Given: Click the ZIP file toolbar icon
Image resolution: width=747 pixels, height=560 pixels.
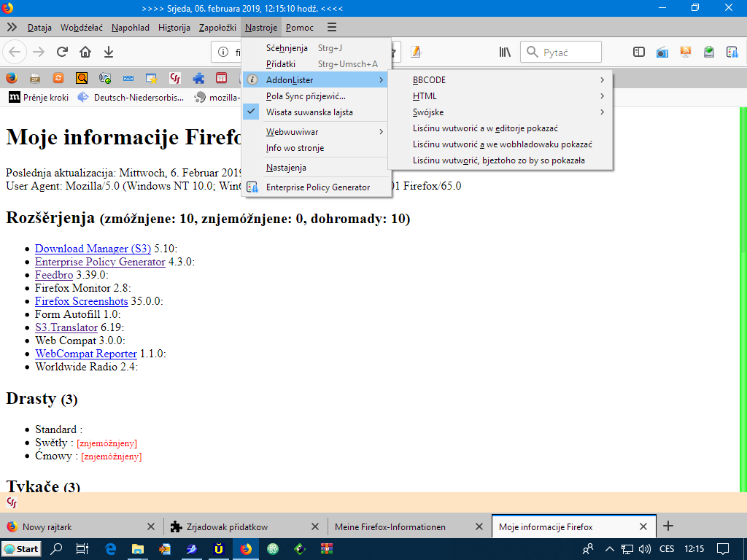Looking at the screenshot, I should [35, 77].
